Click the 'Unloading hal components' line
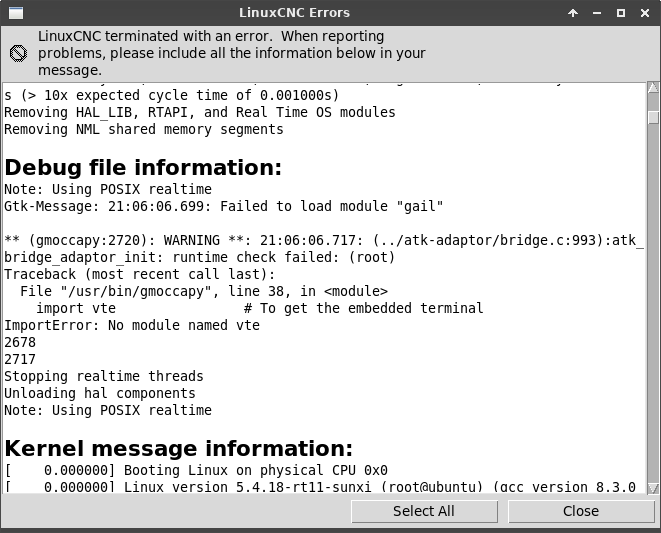This screenshot has height=533, width=661. [100, 393]
